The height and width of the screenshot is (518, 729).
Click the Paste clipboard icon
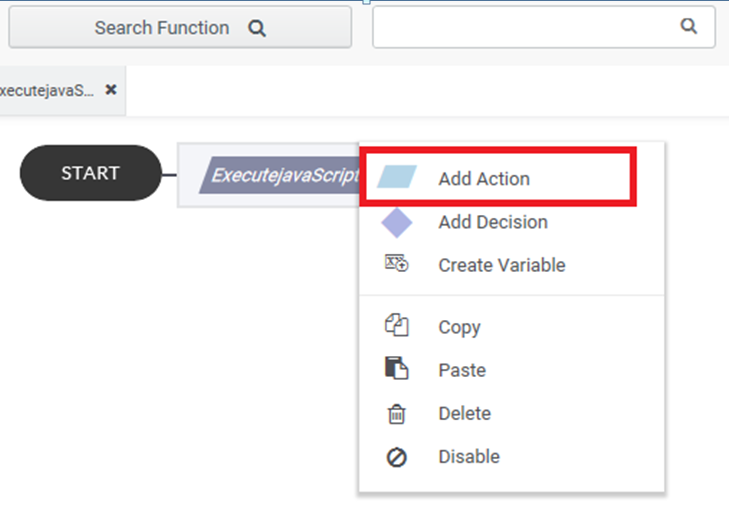coord(397,368)
